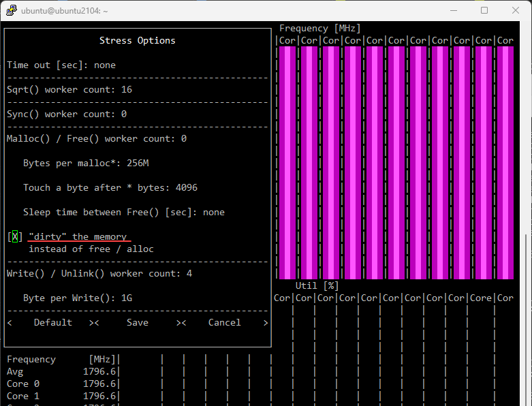This screenshot has width=532, height=406.
Task: Click the Util [%] graph label
Action: [x=317, y=285]
